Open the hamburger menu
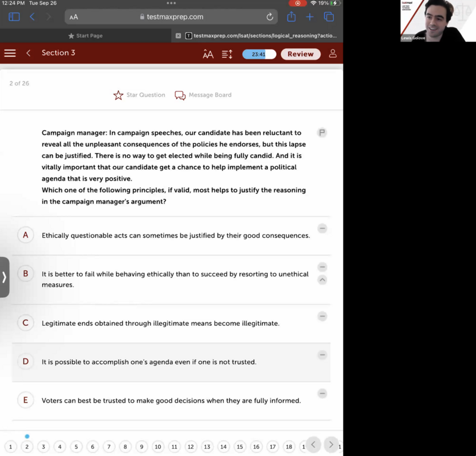Image resolution: width=476 pixels, height=456 pixels. click(x=10, y=54)
